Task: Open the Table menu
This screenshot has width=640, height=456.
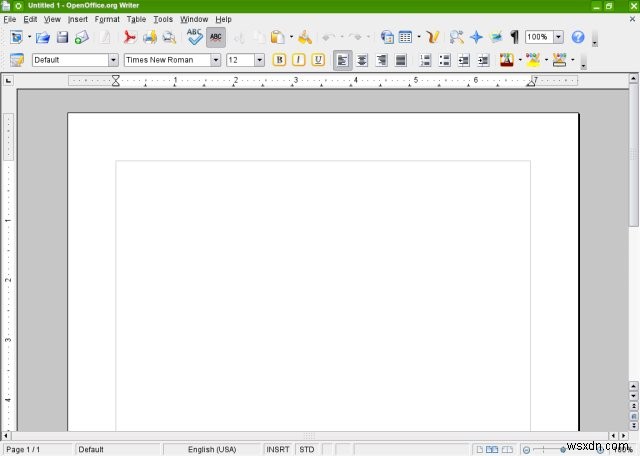Action: tap(136, 19)
